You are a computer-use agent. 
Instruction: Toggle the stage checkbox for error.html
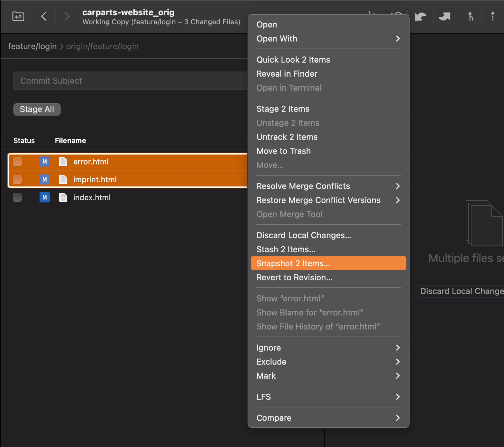click(17, 162)
